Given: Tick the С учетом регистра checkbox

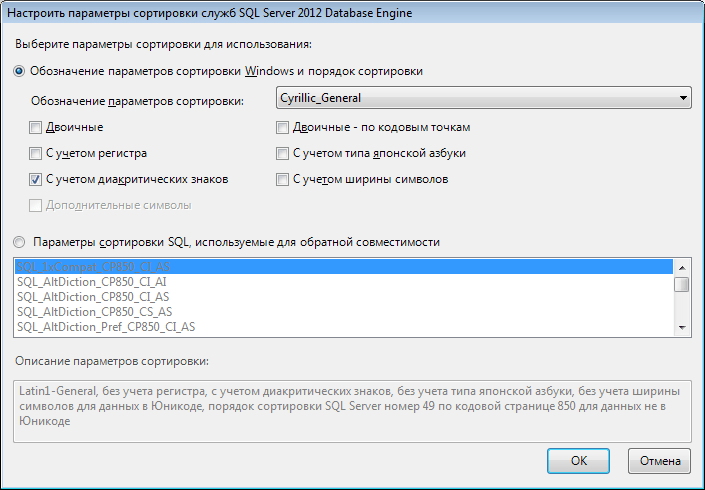Looking at the screenshot, I should coord(36,154).
